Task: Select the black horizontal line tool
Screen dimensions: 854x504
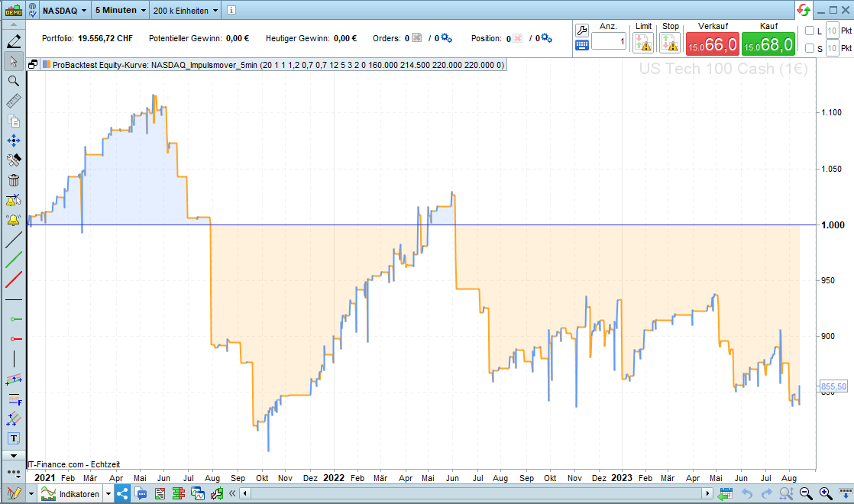Action: click(14, 299)
